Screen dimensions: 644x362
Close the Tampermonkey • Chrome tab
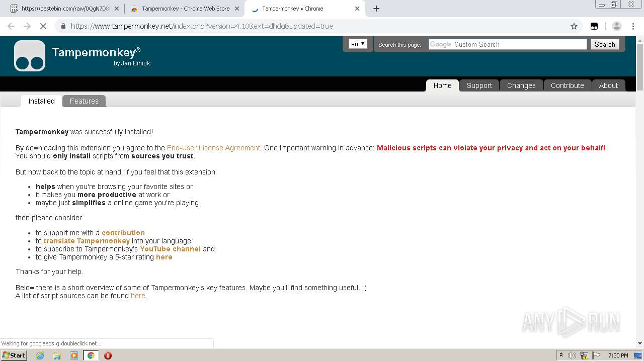[357, 9]
